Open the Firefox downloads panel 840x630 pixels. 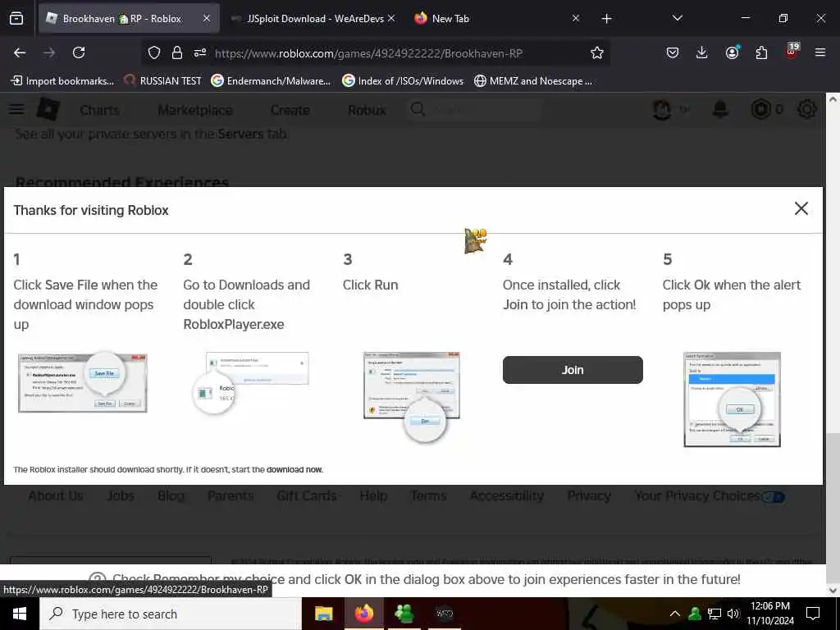pos(702,52)
